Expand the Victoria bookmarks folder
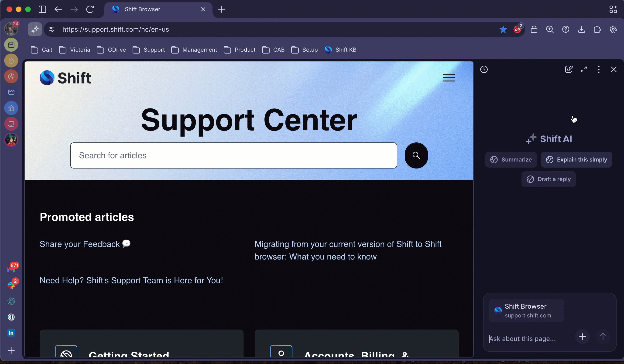The width and height of the screenshot is (624, 364). tap(74, 50)
